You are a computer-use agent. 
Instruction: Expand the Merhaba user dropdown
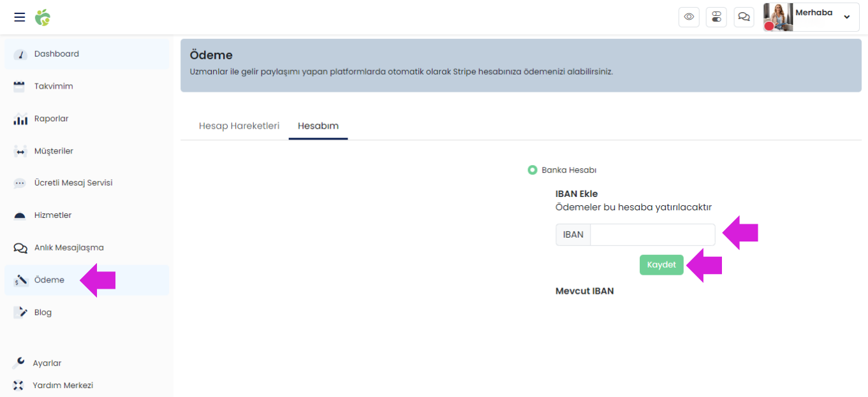click(x=846, y=17)
